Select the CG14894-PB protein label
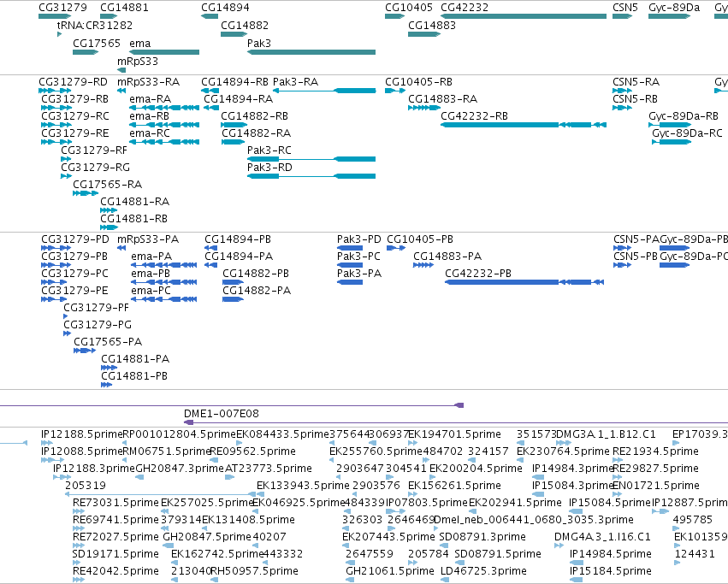Viewport: 728px width, 584px height. (x=238, y=239)
